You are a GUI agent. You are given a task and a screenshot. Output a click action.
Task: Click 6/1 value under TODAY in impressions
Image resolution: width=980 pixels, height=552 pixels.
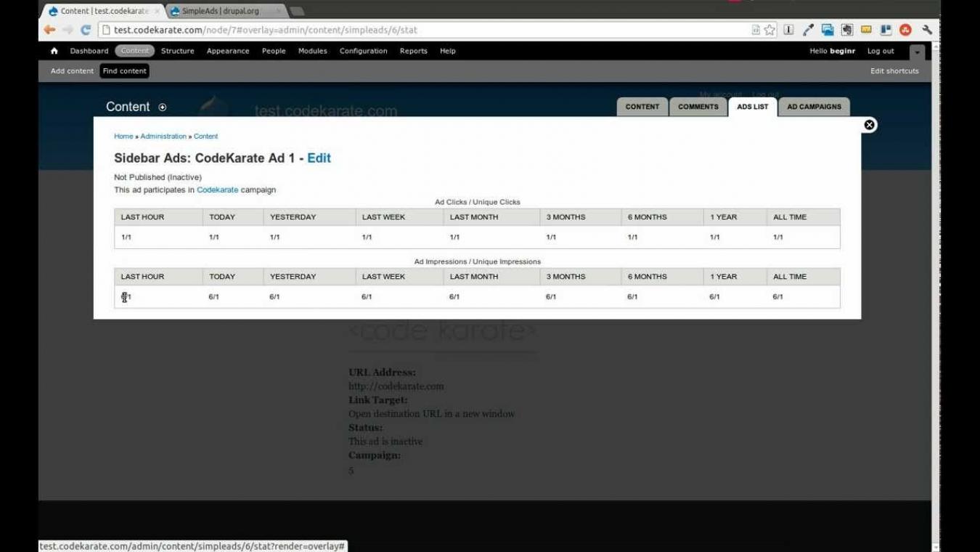pos(214,297)
